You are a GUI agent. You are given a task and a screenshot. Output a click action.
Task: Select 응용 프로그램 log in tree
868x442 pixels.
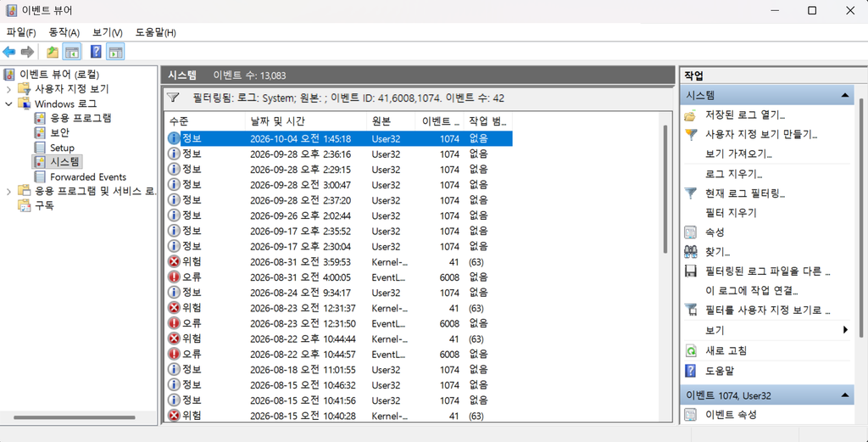pyautogui.click(x=81, y=118)
